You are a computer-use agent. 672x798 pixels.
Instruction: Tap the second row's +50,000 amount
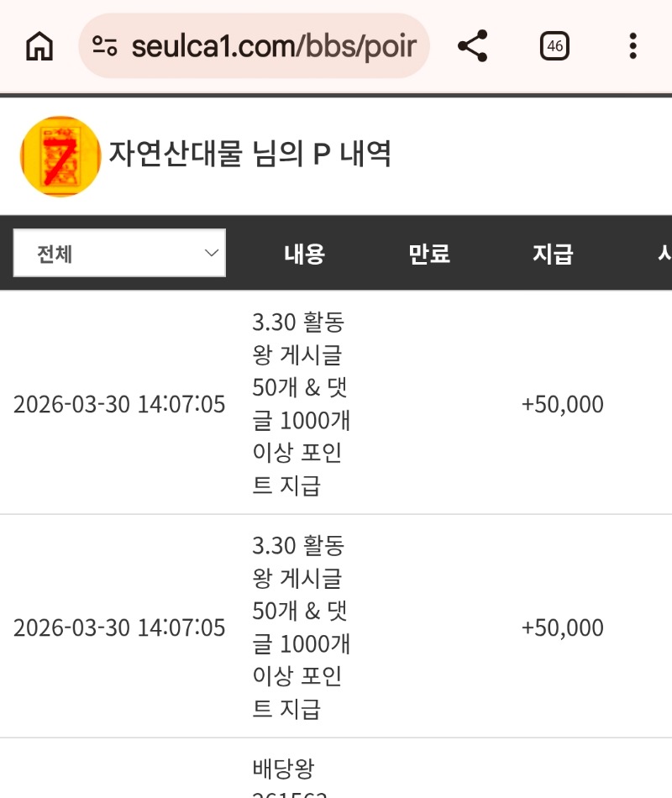[562, 627]
